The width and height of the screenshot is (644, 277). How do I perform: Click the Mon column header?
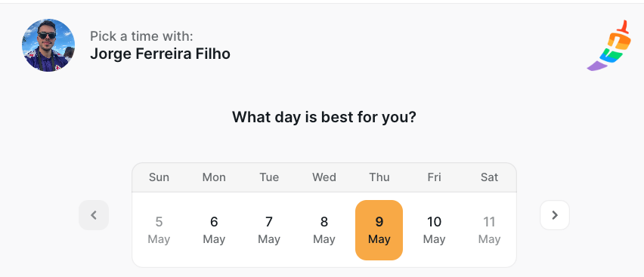click(x=214, y=177)
